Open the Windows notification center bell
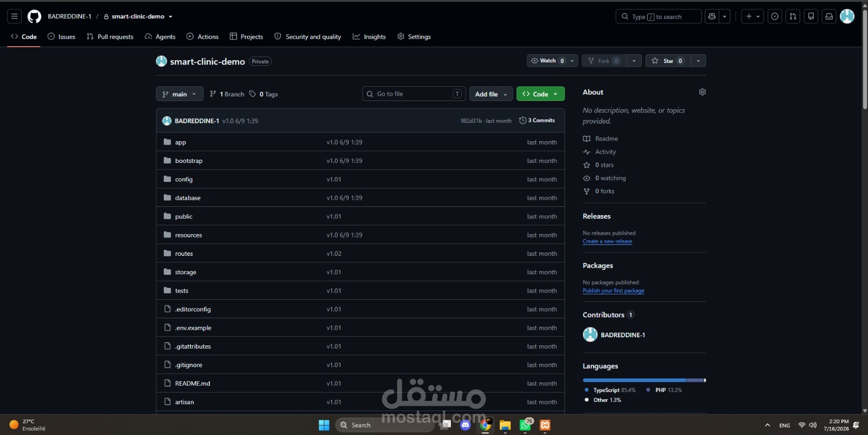868x435 pixels. [856, 425]
